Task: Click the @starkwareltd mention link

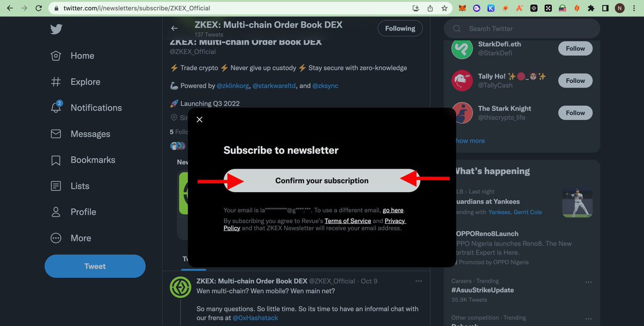Action: (x=275, y=85)
